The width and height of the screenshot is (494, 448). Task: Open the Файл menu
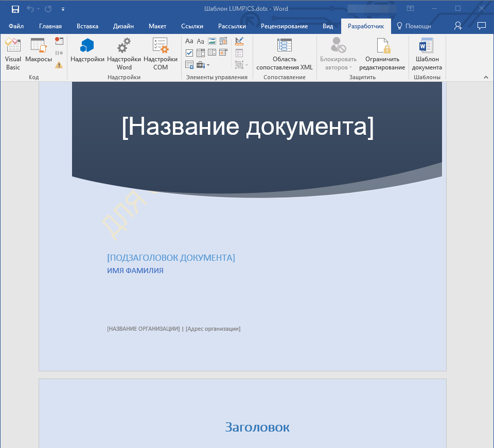click(16, 26)
